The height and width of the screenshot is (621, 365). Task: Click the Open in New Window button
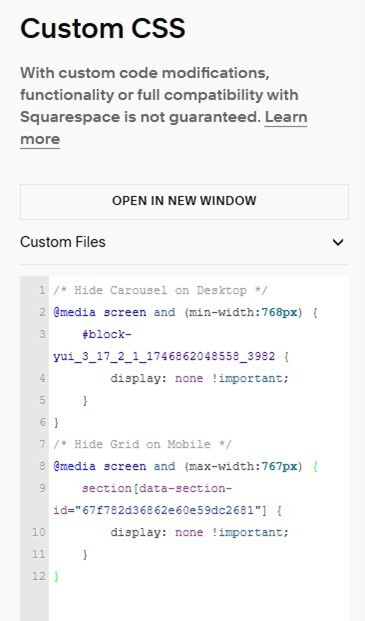coord(184,201)
